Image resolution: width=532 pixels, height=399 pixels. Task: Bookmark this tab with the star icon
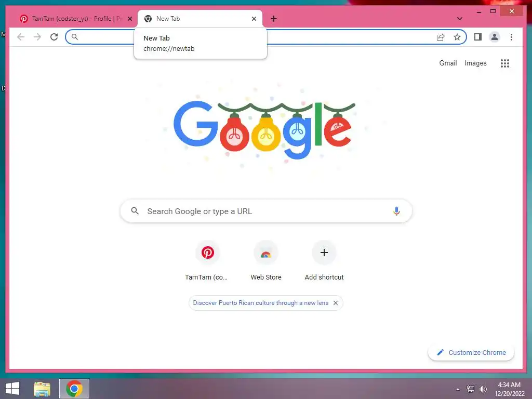click(457, 37)
